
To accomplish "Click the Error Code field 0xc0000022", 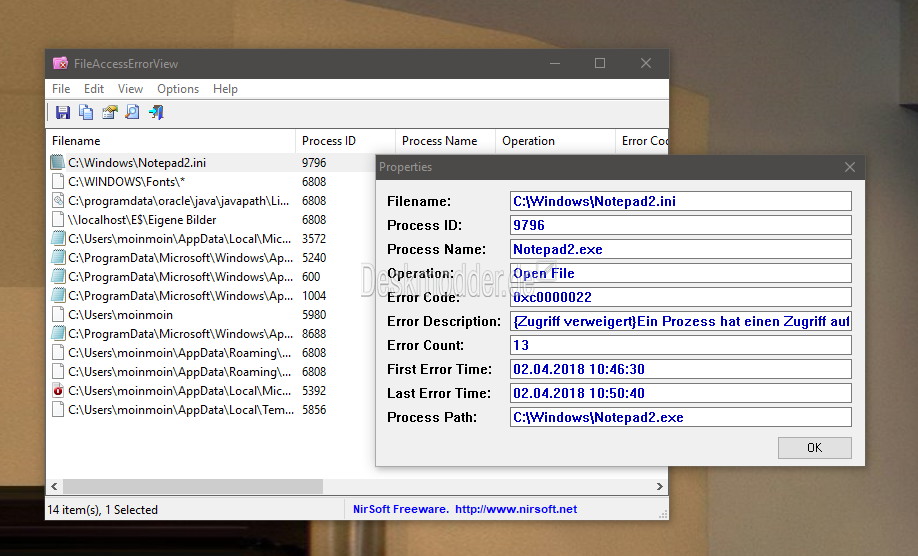I will tap(680, 297).
